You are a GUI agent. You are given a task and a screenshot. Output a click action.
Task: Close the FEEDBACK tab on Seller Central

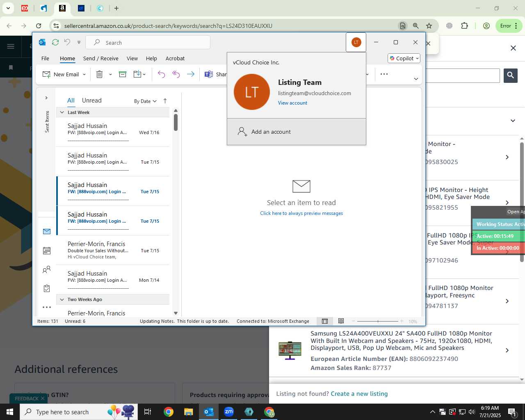[42, 398]
